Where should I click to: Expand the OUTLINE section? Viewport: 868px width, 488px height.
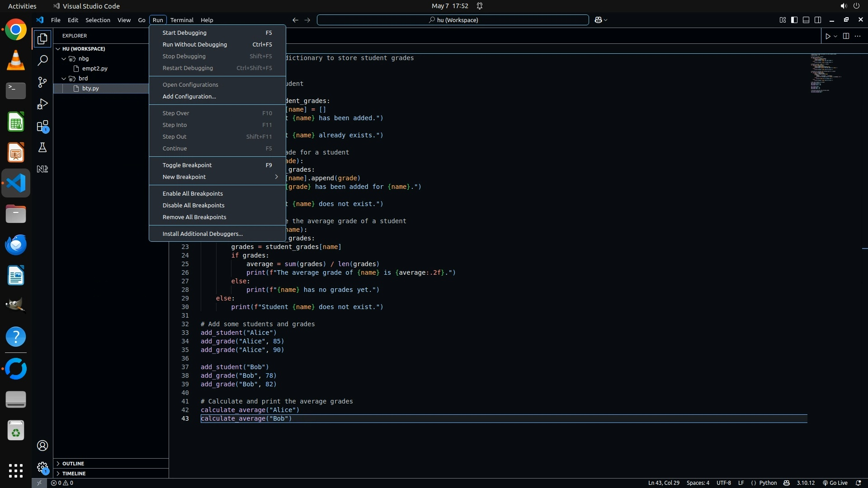(73, 464)
